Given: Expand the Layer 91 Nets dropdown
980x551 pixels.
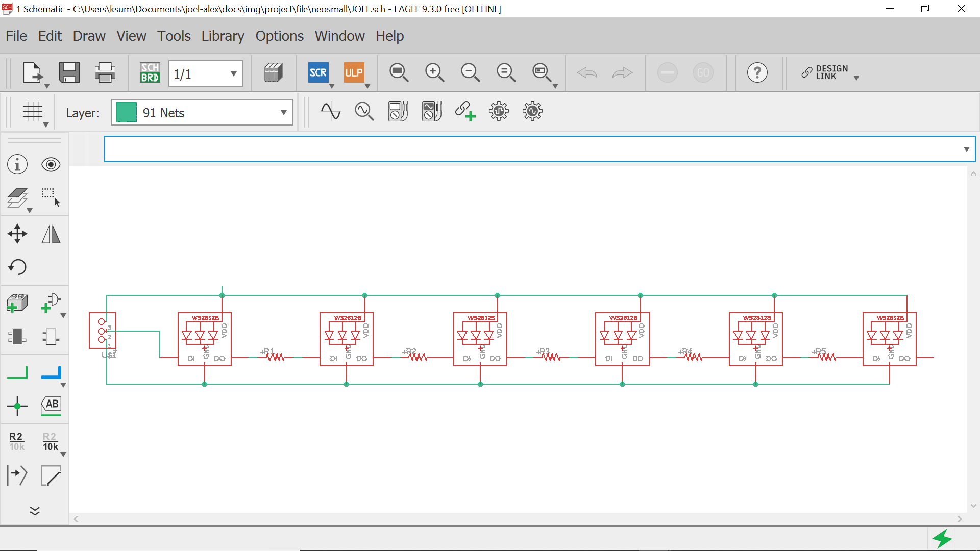Looking at the screenshot, I should click(x=283, y=113).
